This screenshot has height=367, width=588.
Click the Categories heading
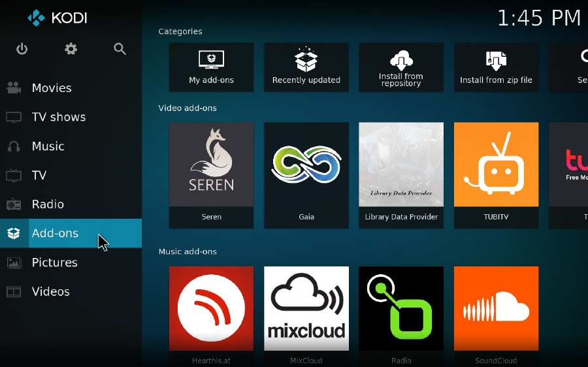[x=180, y=31]
